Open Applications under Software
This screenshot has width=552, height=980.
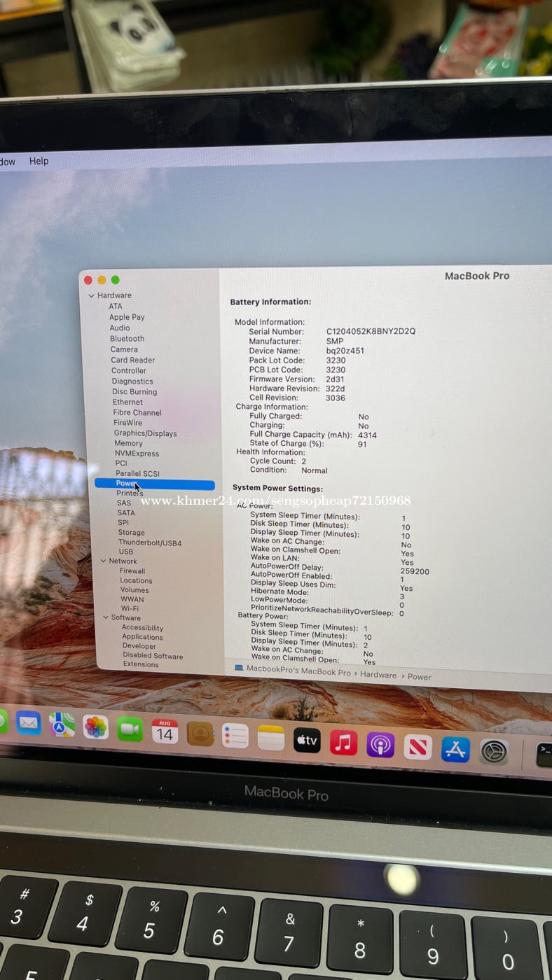click(142, 637)
